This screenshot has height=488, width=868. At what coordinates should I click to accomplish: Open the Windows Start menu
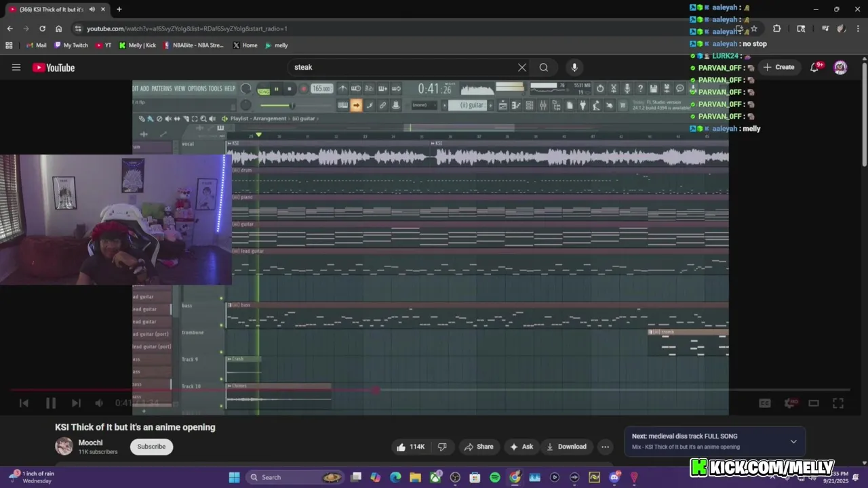point(234,477)
